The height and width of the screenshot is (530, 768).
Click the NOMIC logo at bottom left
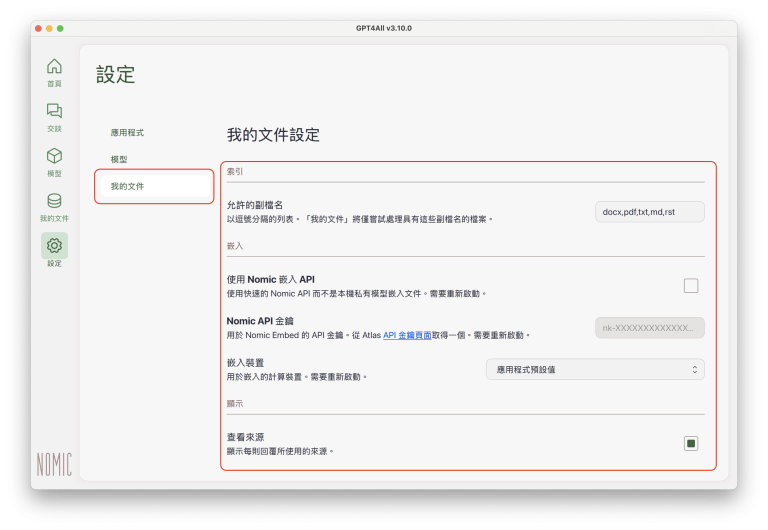pos(54,464)
